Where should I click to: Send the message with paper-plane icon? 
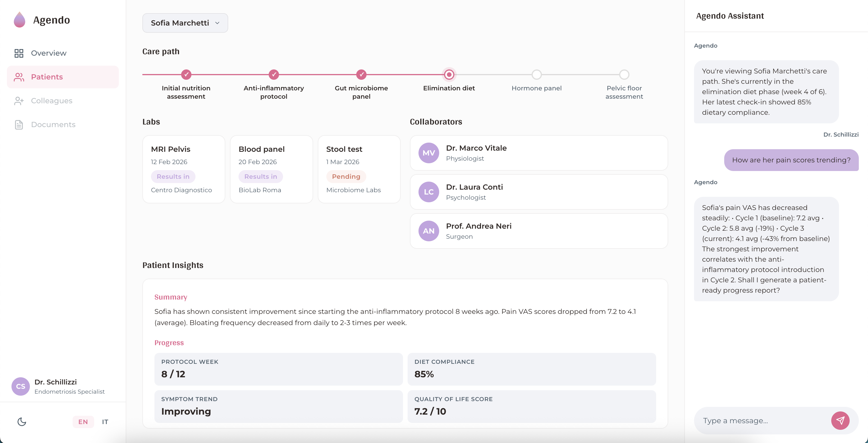click(x=840, y=420)
